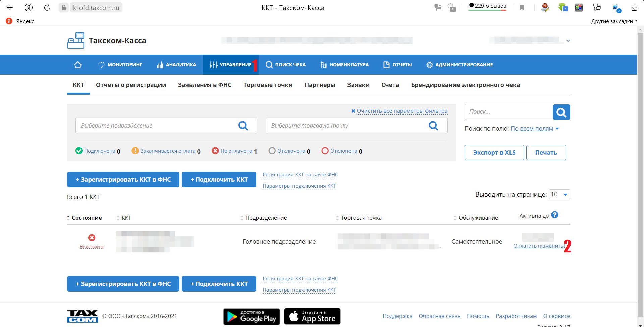
Task: Click the red Не оплачена filter icon
Action: pos(215,151)
